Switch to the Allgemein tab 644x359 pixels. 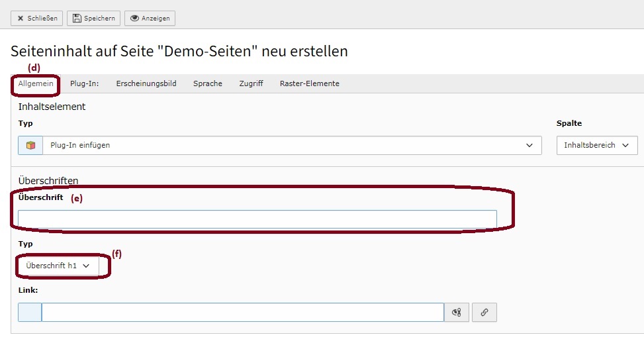tap(36, 83)
